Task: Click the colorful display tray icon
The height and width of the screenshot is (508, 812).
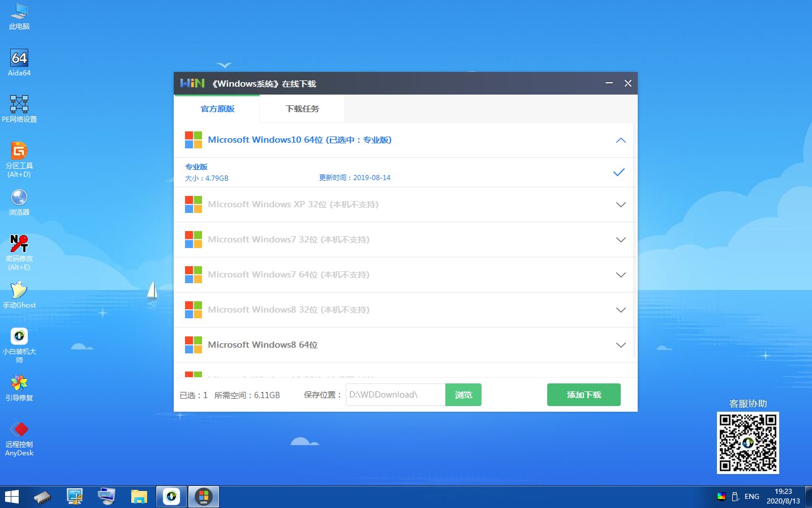Action: pos(721,497)
